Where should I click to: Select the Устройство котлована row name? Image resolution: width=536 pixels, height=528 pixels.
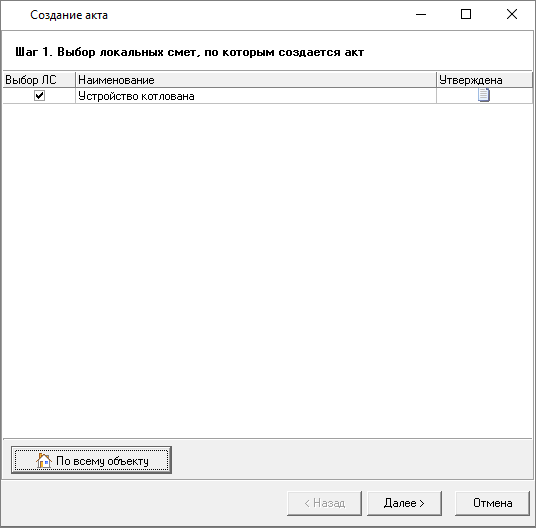point(136,96)
